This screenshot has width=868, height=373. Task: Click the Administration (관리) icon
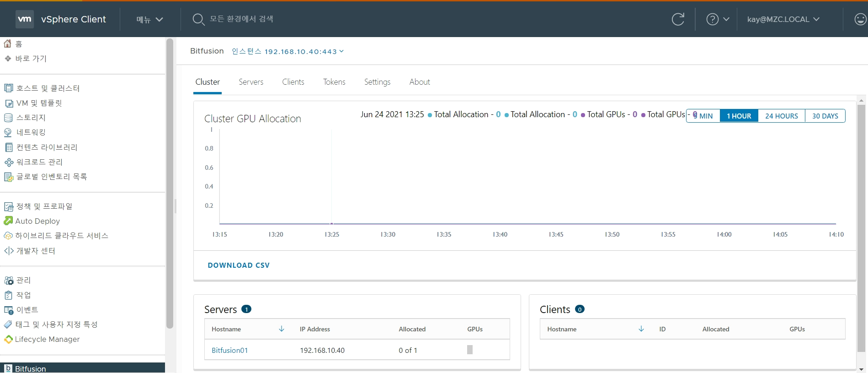pos(8,280)
